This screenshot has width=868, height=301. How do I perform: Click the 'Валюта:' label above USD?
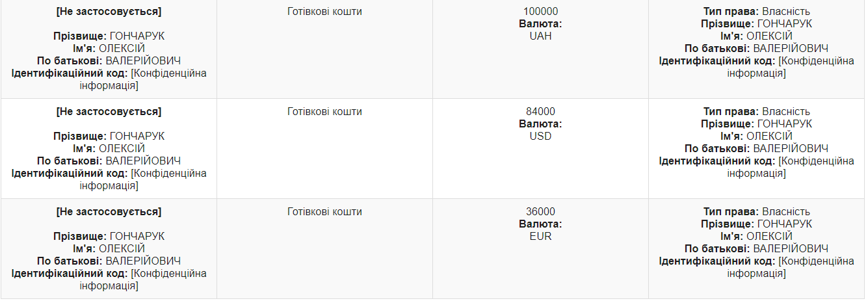(540, 124)
